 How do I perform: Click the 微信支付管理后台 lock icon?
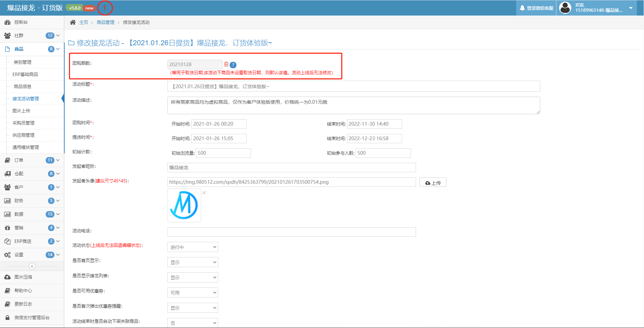coord(7,318)
